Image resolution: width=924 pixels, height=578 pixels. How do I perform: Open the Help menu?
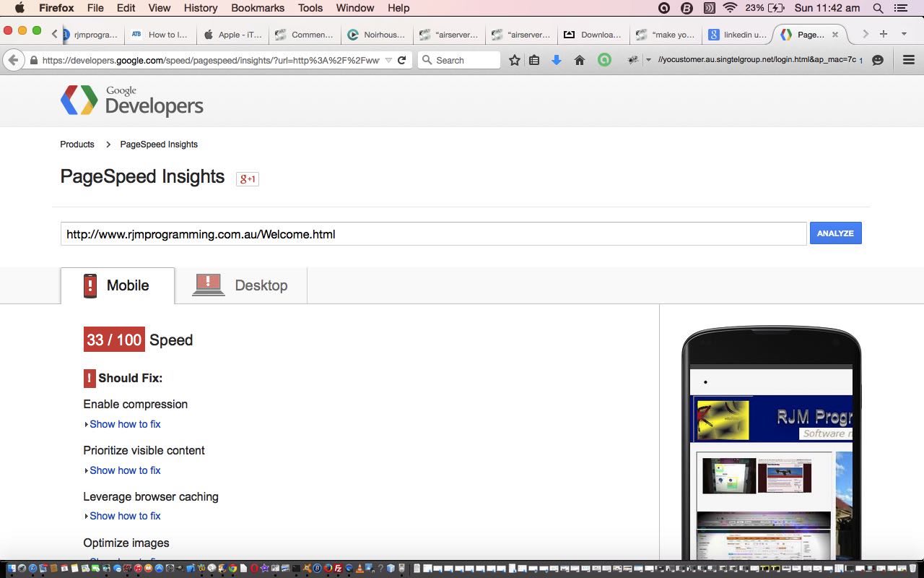point(398,8)
